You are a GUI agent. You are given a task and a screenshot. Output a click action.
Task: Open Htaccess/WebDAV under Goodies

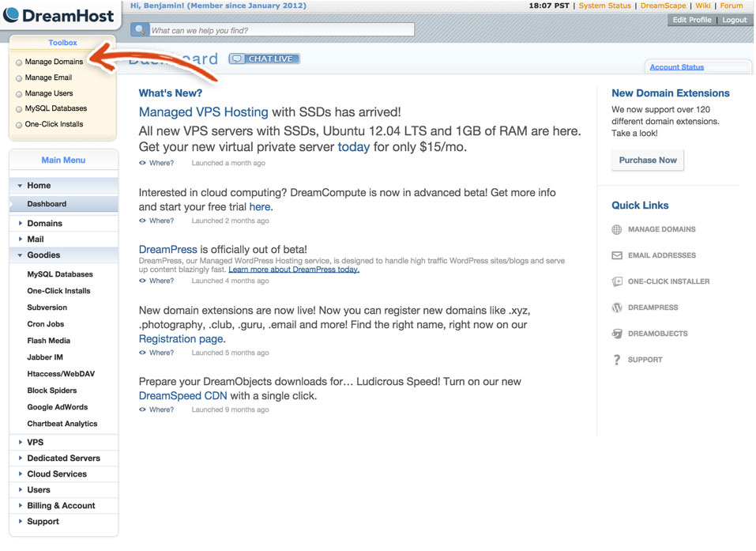pyautogui.click(x=62, y=375)
